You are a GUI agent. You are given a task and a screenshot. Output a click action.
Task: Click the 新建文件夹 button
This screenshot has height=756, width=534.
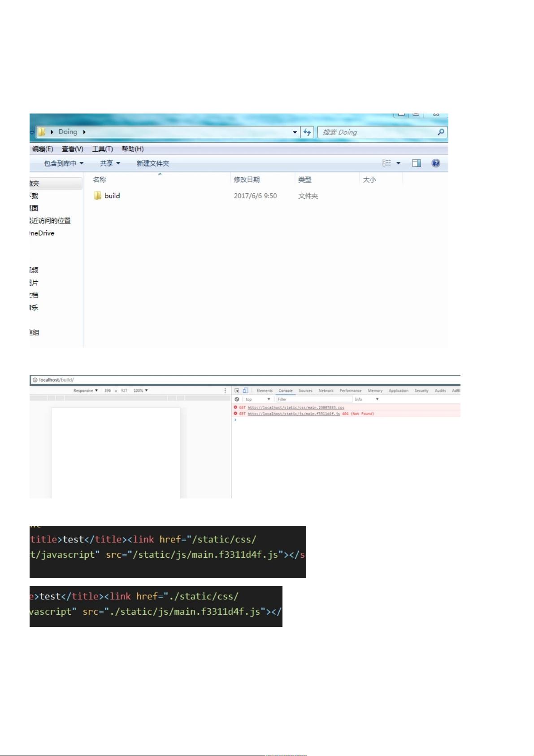click(153, 163)
